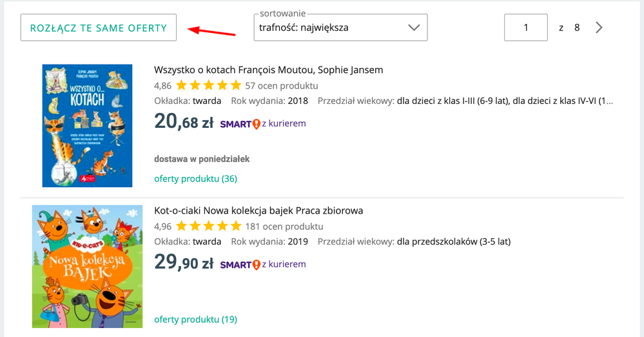
Task: View 57 ocen produktu reviews
Action: click(282, 86)
